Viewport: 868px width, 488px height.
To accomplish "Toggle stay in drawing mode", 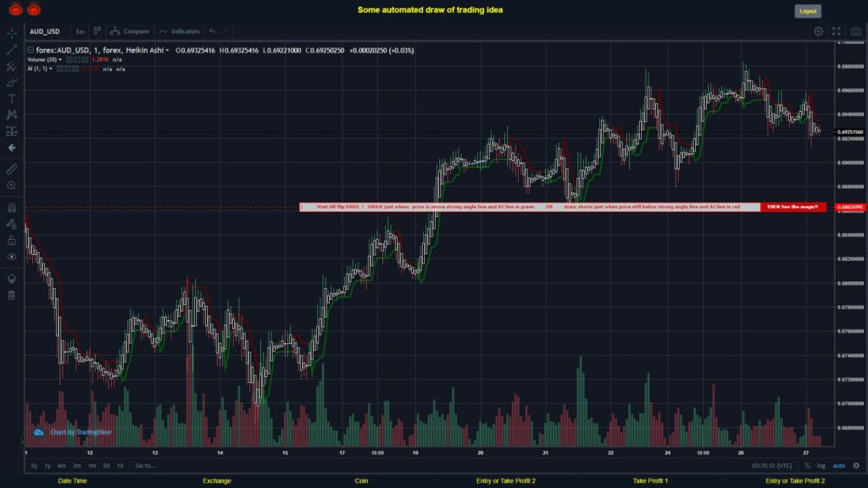I will [12, 224].
